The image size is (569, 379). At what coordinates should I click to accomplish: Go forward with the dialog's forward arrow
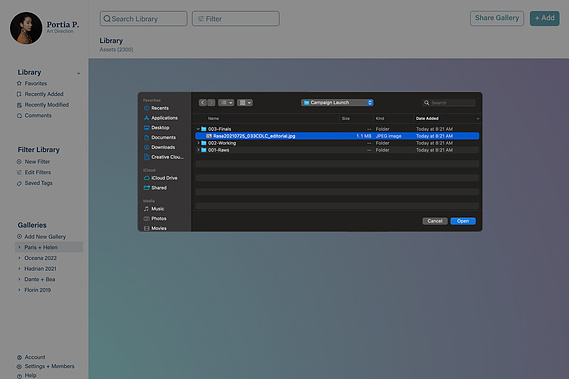click(211, 103)
